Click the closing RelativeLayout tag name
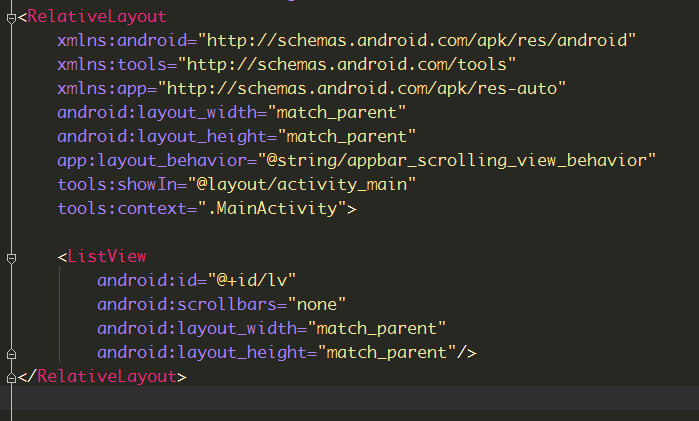The image size is (699, 421). point(107,376)
